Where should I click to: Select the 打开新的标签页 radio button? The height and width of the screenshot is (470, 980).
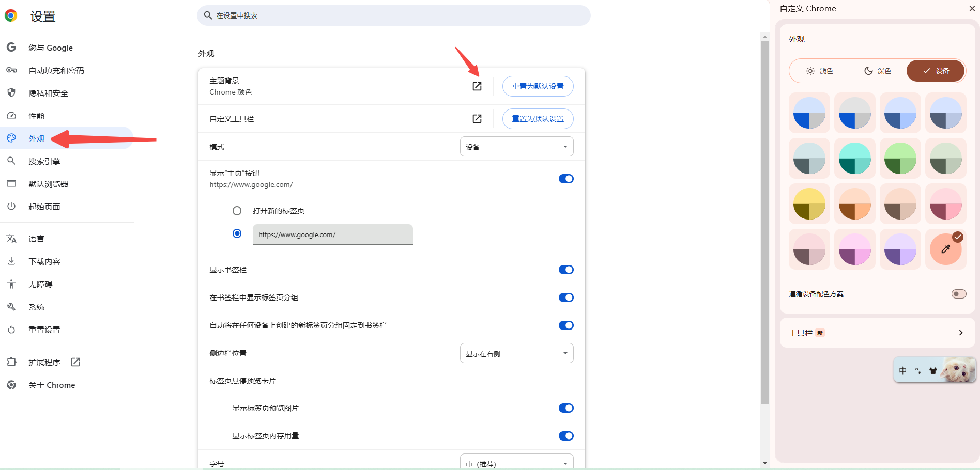pyautogui.click(x=237, y=211)
